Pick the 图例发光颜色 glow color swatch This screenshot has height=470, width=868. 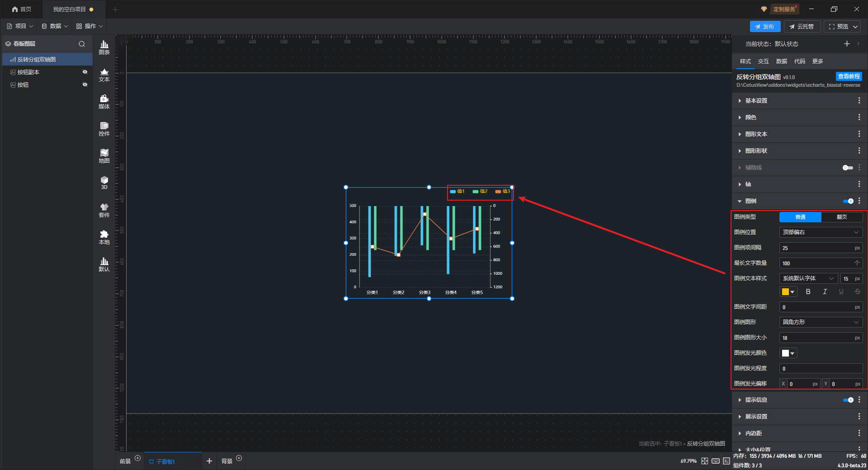click(788, 353)
